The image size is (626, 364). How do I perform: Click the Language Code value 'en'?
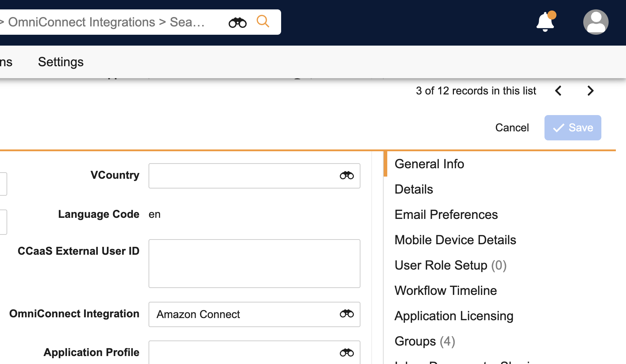(154, 214)
